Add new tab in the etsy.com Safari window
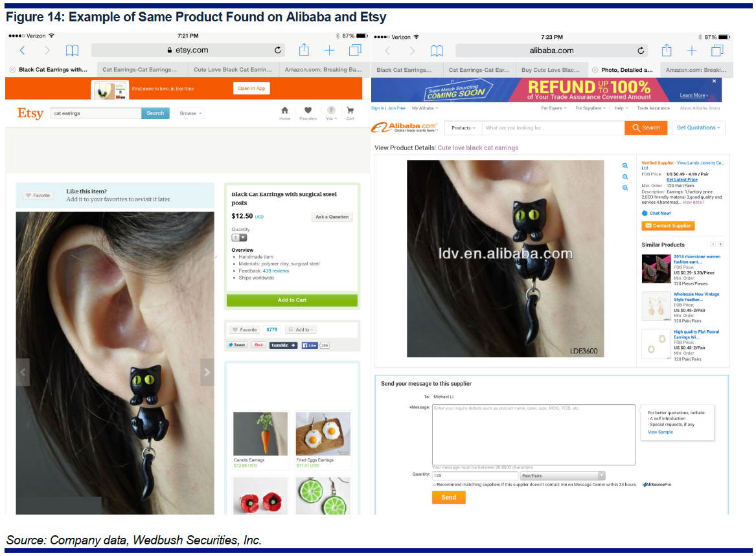Screen dimensions: 756x556 329,50
